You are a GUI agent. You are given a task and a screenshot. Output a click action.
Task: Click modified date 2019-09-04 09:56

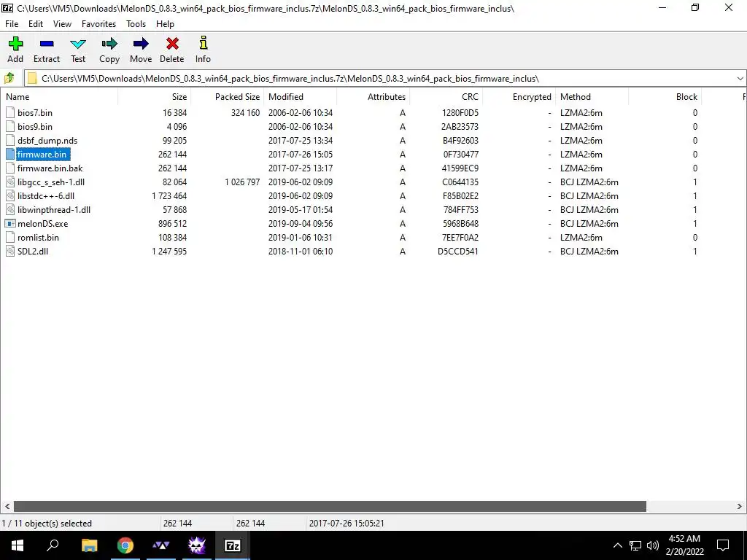click(301, 223)
